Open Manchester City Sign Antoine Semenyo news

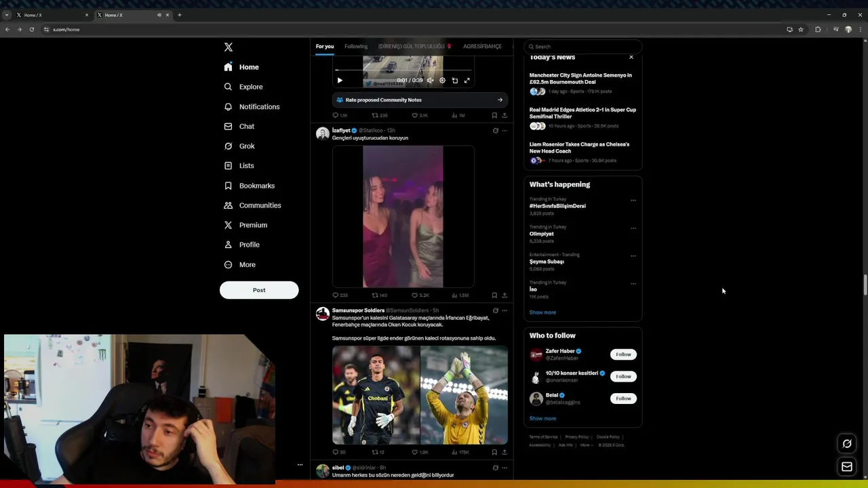[583, 84]
